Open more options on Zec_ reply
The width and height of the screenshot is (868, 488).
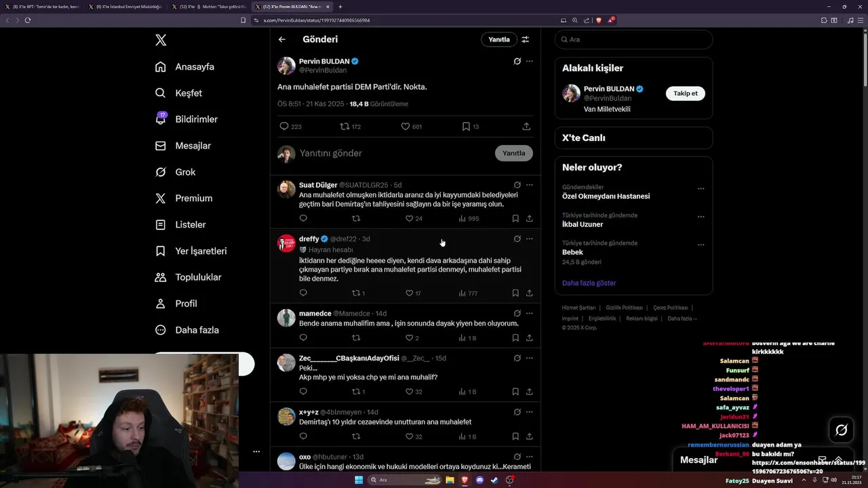click(x=530, y=358)
